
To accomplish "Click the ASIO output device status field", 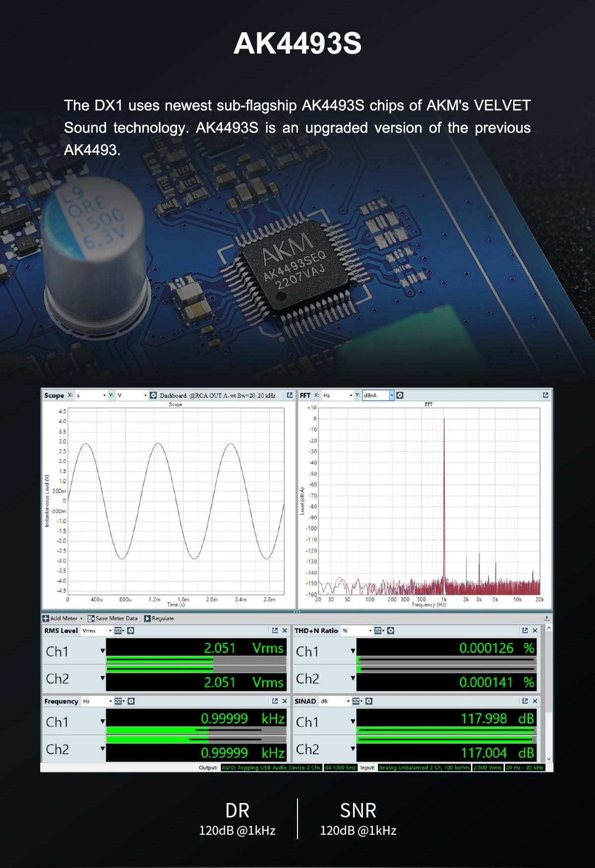I will tap(271, 767).
